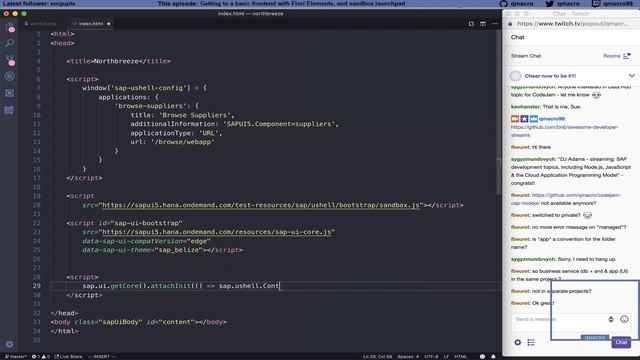Change the HTML language mode
Image resolution: width=640 pixels, height=360 pixels.
(460, 356)
